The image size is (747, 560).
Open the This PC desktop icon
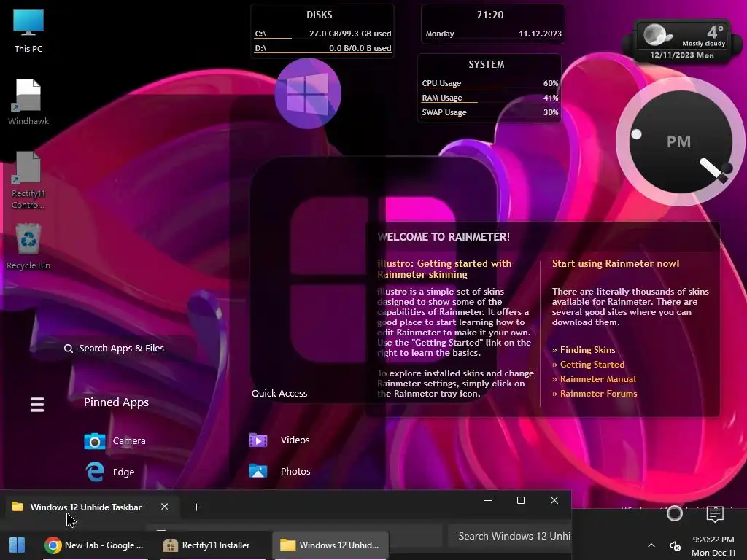[28, 31]
